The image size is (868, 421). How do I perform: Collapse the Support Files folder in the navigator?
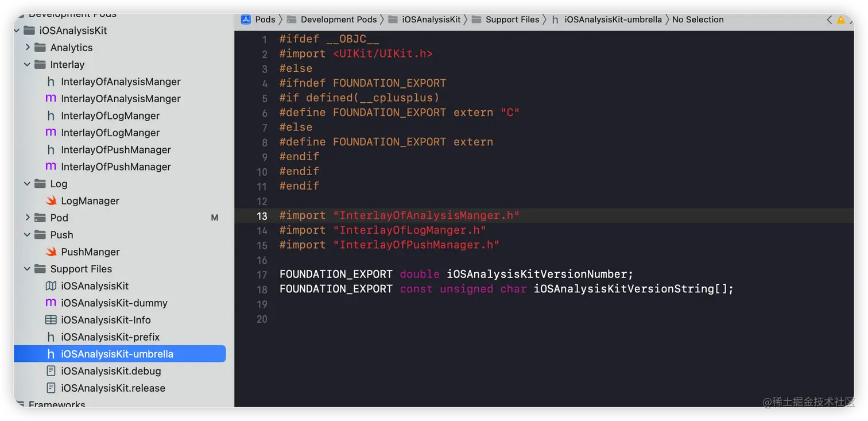pos(28,269)
